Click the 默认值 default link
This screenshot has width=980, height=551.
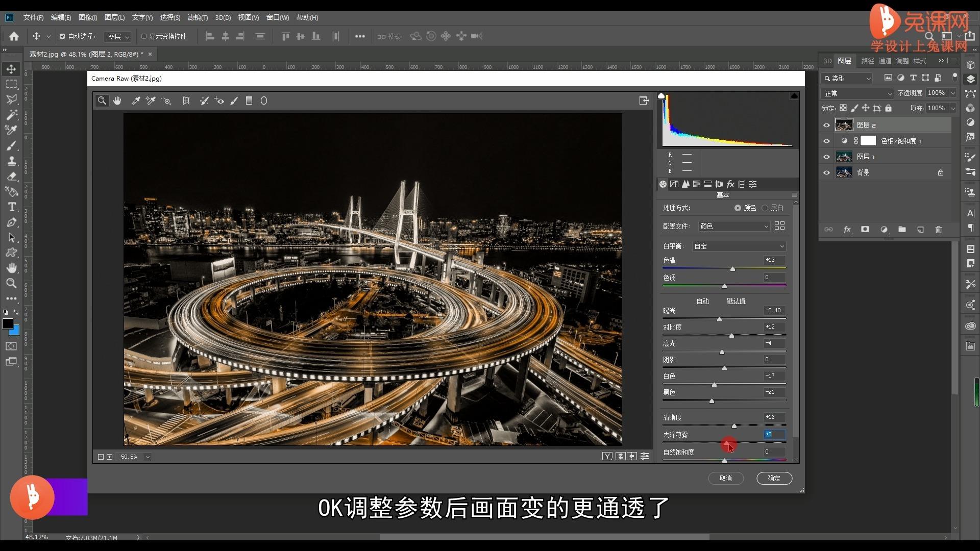click(736, 301)
